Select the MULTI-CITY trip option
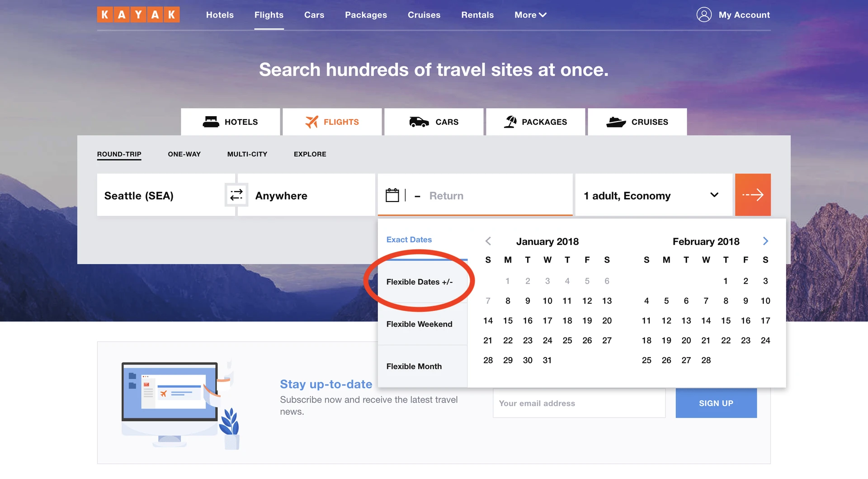 (x=247, y=154)
